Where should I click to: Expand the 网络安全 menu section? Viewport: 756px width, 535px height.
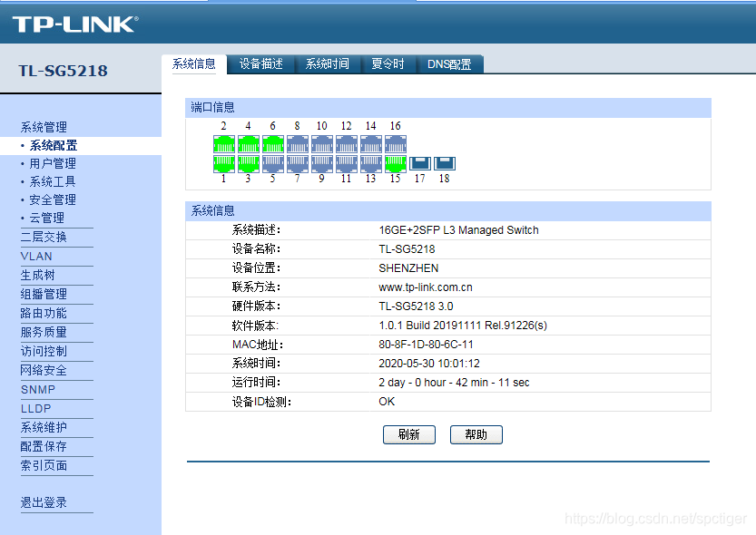click(44, 370)
